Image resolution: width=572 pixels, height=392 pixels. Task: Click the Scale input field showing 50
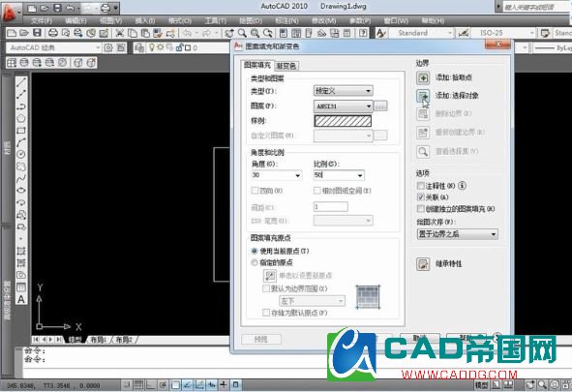click(339, 175)
